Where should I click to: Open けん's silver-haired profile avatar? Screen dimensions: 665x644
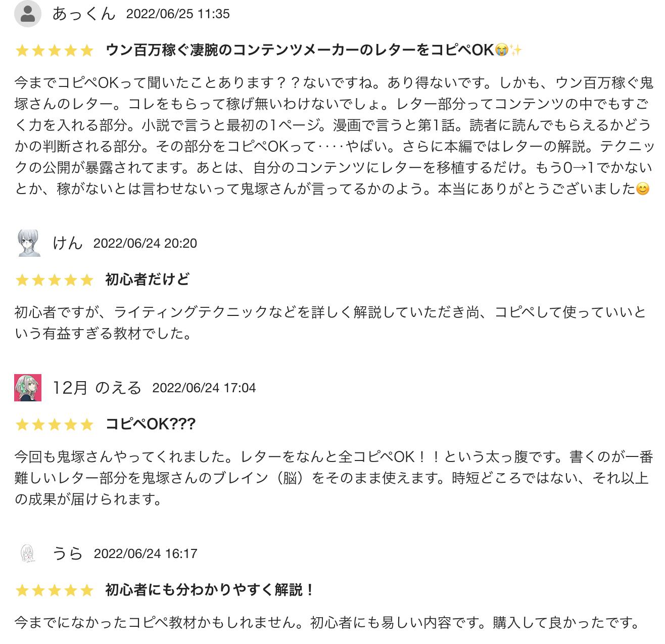click(x=28, y=243)
